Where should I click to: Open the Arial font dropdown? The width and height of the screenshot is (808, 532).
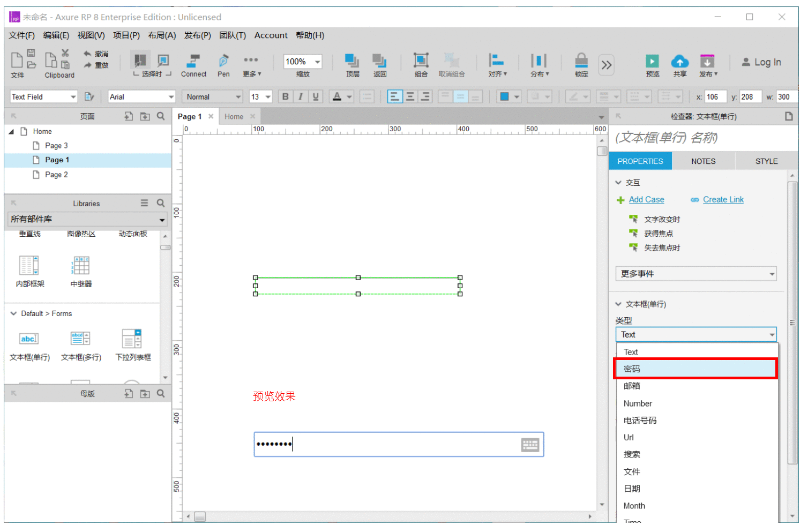tap(141, 96)
